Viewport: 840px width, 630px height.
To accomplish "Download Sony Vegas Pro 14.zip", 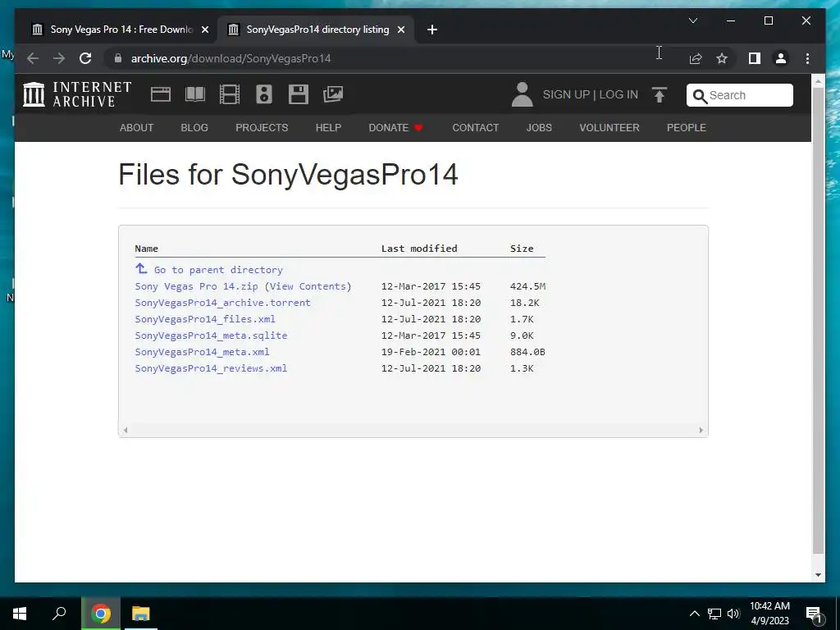I will tap(196, 286).
